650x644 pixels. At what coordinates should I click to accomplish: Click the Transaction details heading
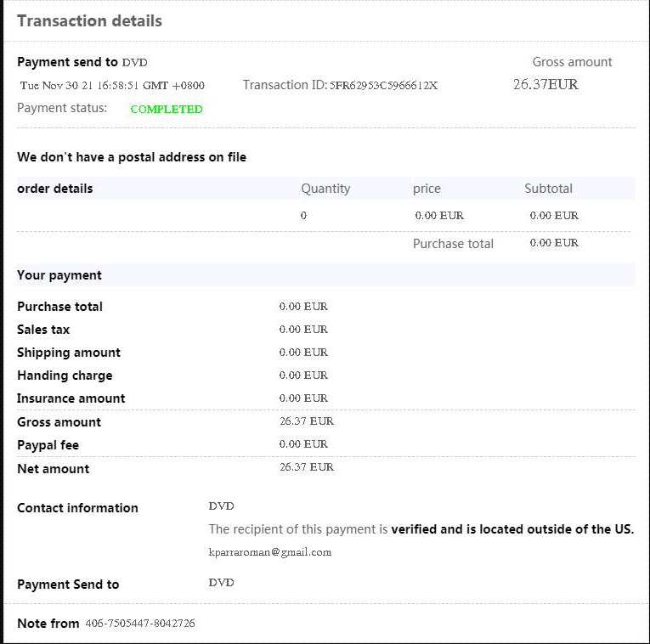point(89,21)
